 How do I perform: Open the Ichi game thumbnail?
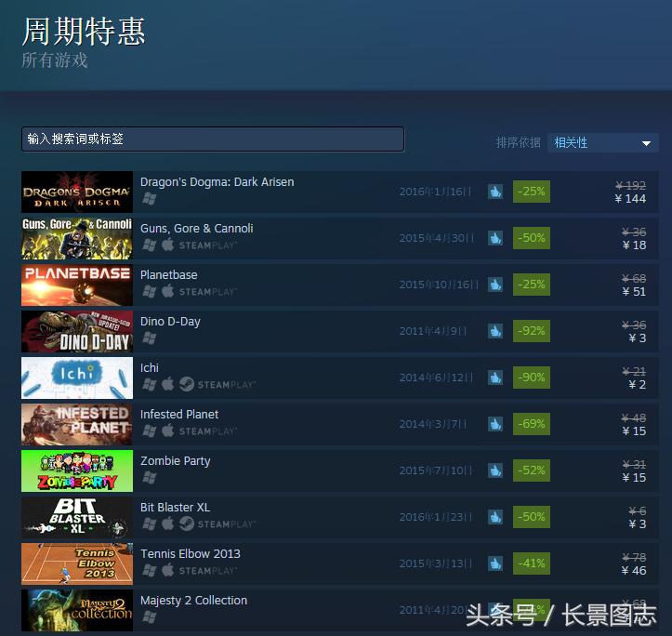point(77,378)
